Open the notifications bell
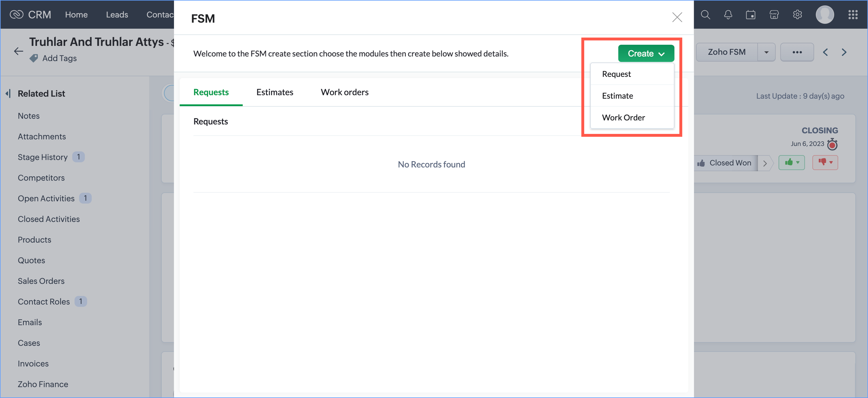 pos(728,15)
